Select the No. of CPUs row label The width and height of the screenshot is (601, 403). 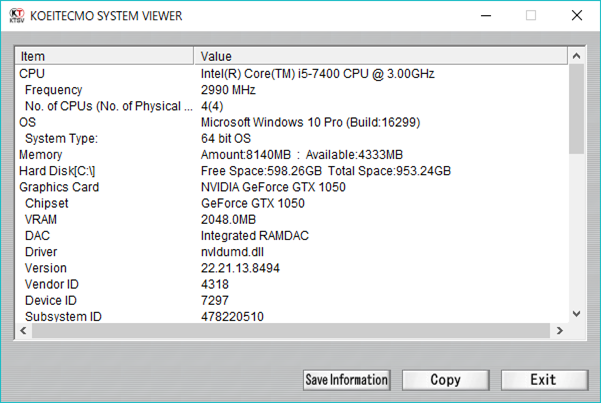(x=109, y=106)
